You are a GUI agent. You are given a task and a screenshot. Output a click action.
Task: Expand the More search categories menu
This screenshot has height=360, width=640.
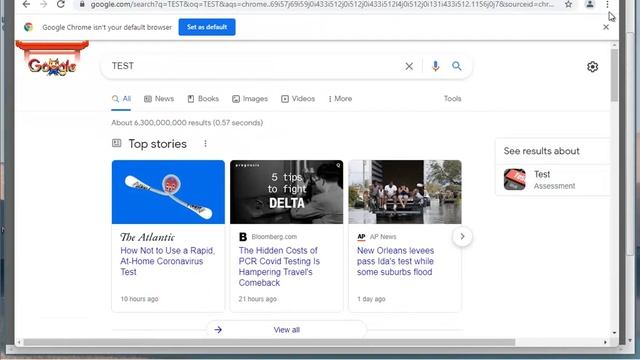pyautogui.click(x=340, y=99)
